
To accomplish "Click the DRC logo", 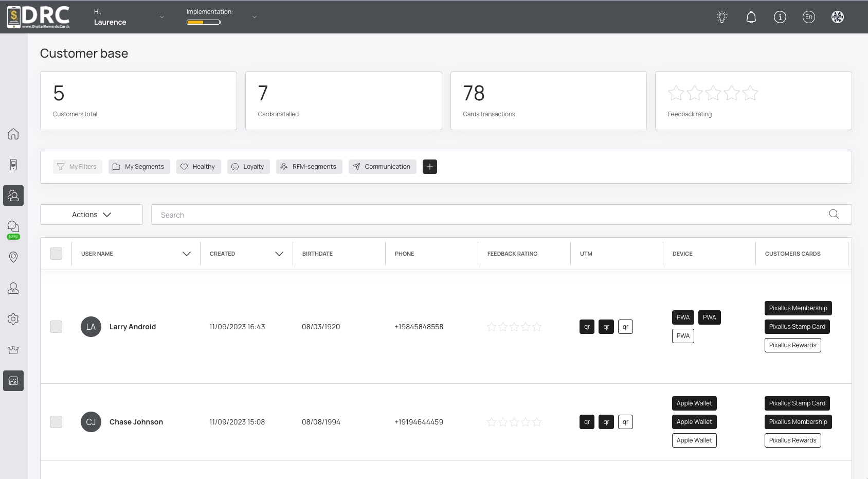I will pos(39,17).
